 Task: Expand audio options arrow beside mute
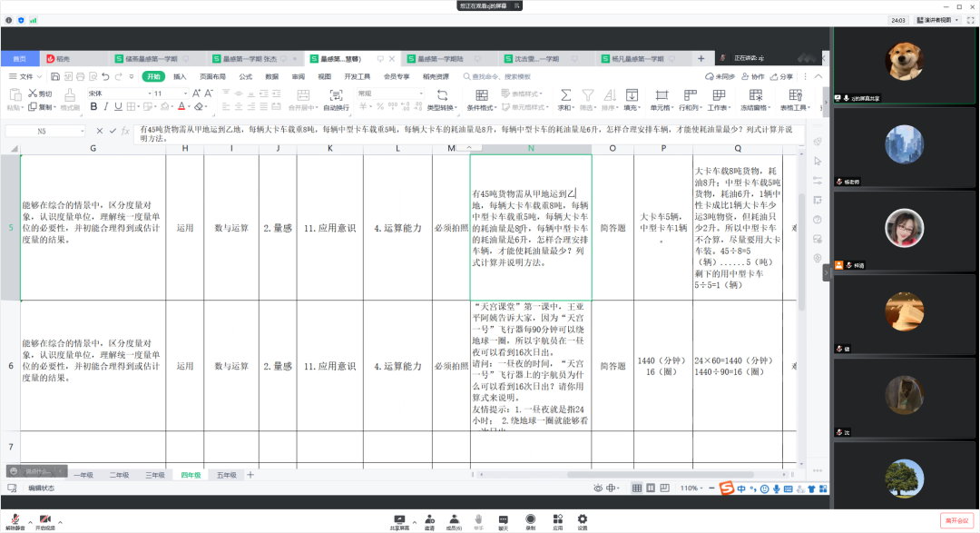coord(30,522)
